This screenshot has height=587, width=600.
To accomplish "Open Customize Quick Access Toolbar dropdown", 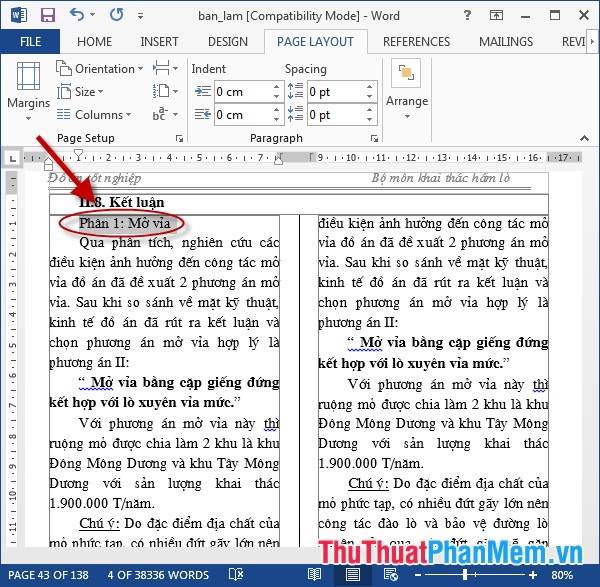I will (140, 16).
